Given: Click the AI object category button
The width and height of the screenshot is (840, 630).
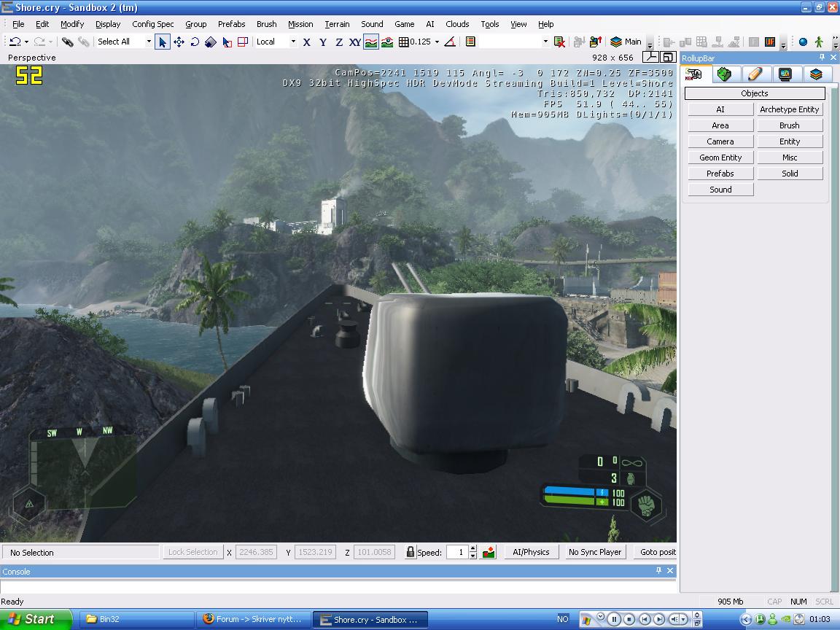Looking at the screenshot, I should [720, 109].
